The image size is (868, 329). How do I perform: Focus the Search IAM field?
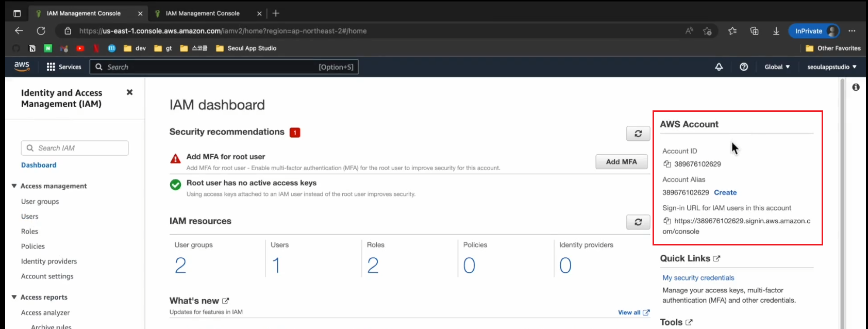[x=75, y=148]
